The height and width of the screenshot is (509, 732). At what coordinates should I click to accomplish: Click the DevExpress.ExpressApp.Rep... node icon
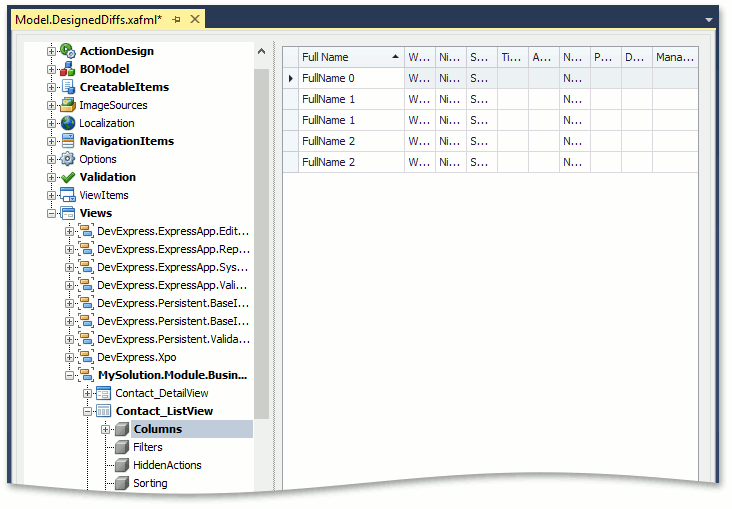[86, 249]
